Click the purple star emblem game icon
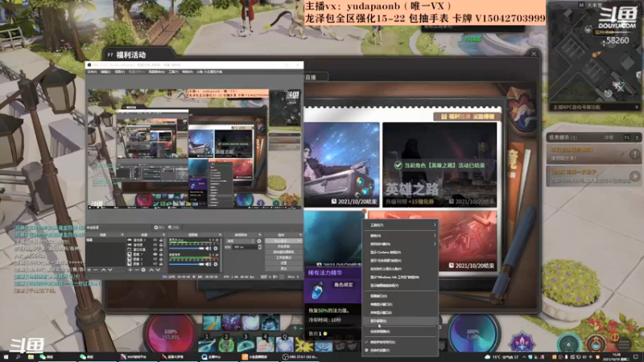 [522, 343]
